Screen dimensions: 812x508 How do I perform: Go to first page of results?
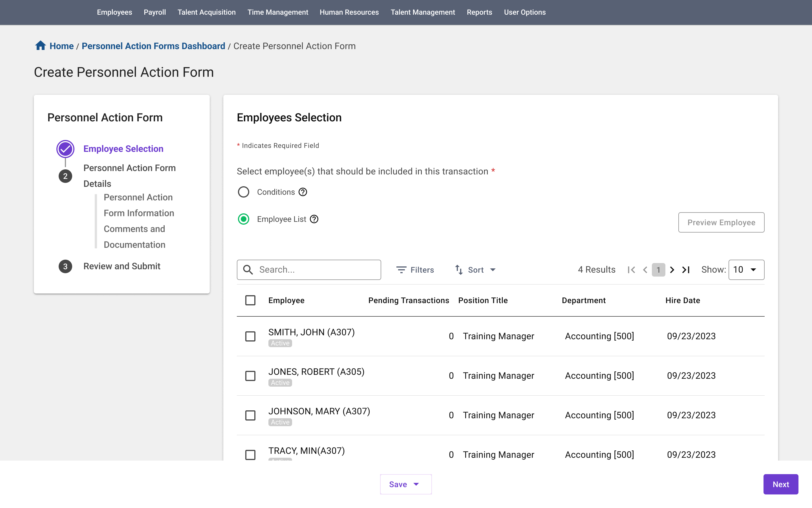coord(631,270)
